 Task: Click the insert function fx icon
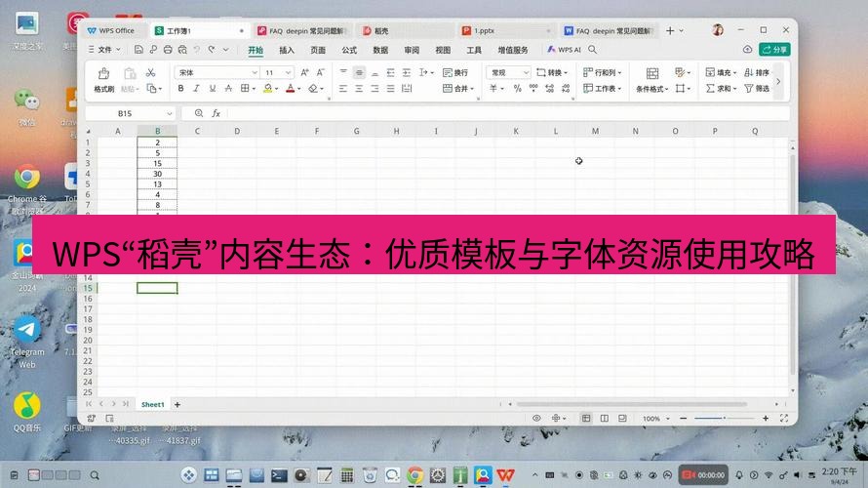(216, 113)
